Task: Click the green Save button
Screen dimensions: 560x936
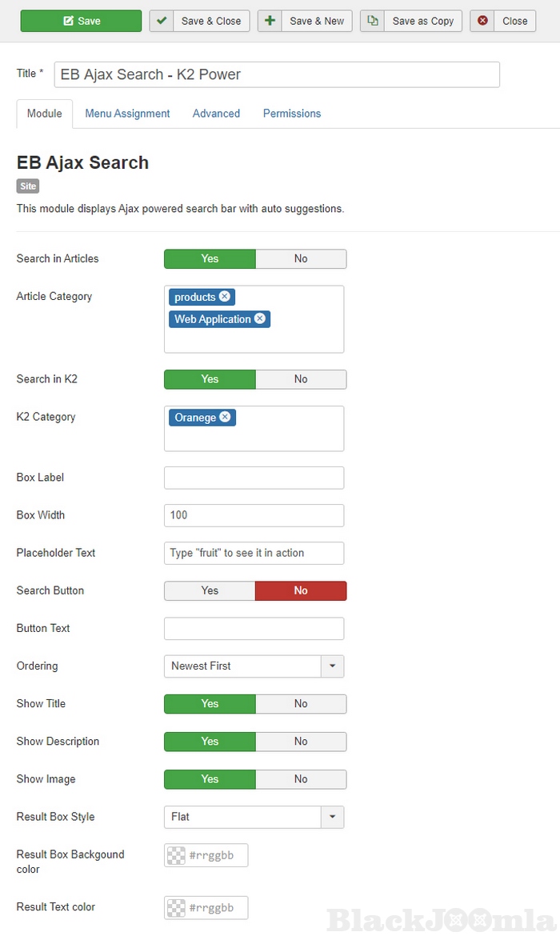Action: (81, 21)
